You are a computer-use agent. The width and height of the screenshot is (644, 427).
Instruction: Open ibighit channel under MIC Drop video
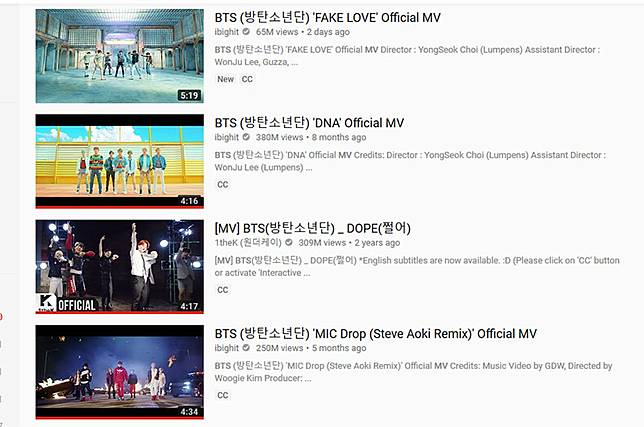point(226,348)
